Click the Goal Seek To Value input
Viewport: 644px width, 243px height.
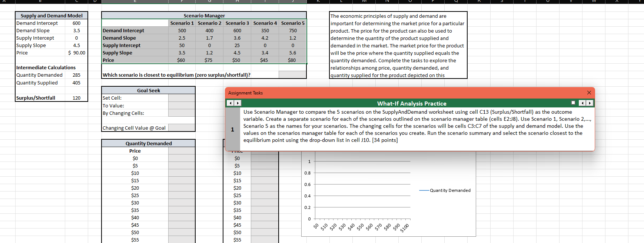coord(182,106)
